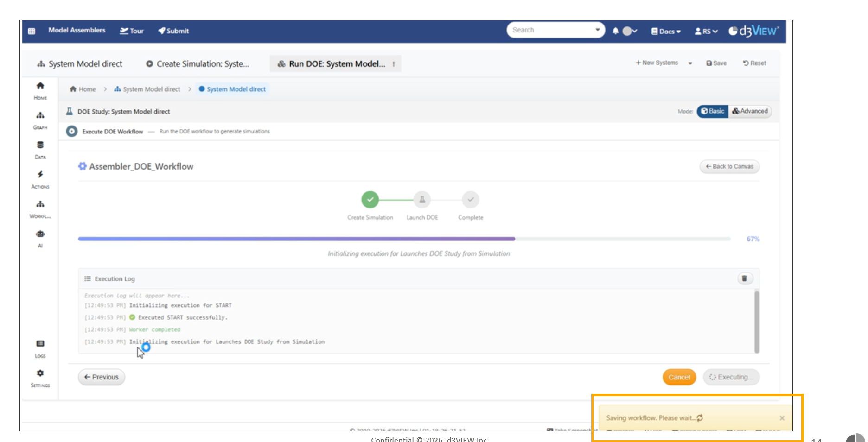Switch to Create Simulation tab
The image size is (868, 442).
pos(198,64)
